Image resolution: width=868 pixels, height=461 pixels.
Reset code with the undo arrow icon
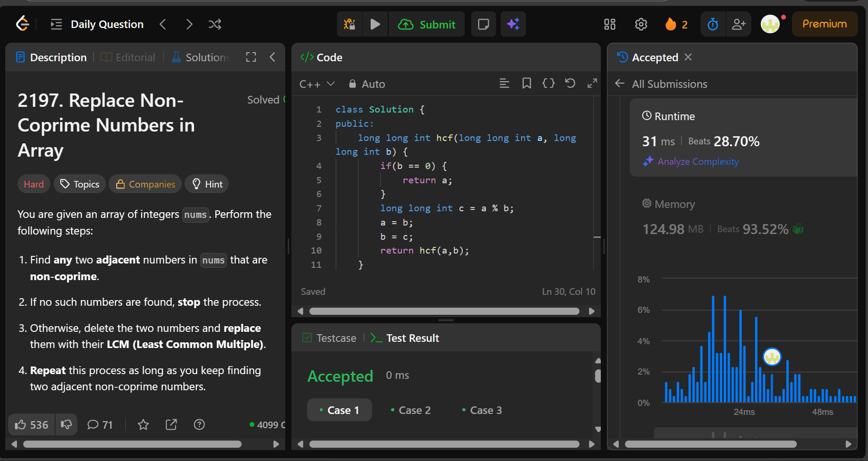pyautogui.click(x=570, y=84)
